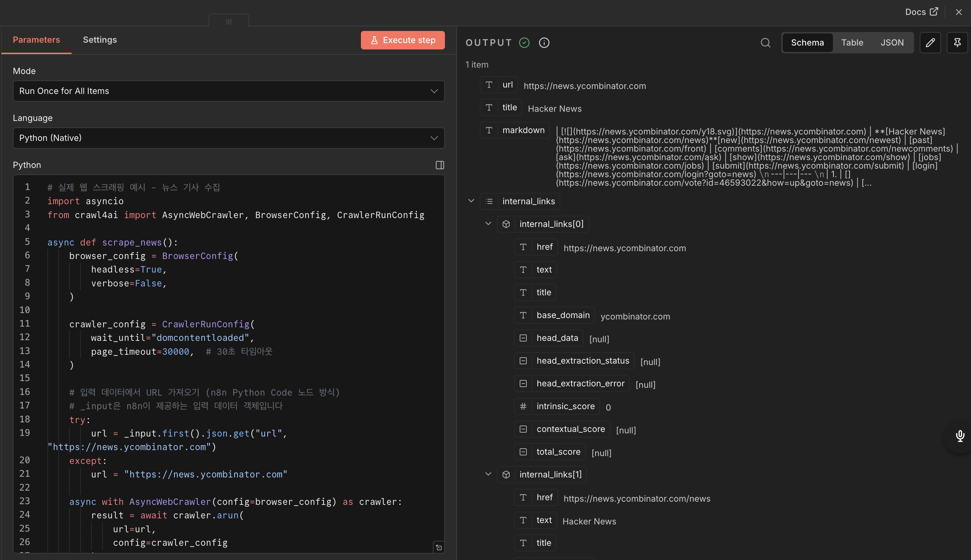Select Schema output view
Viewport: 971px width, 560px height.
coord(808,43)
